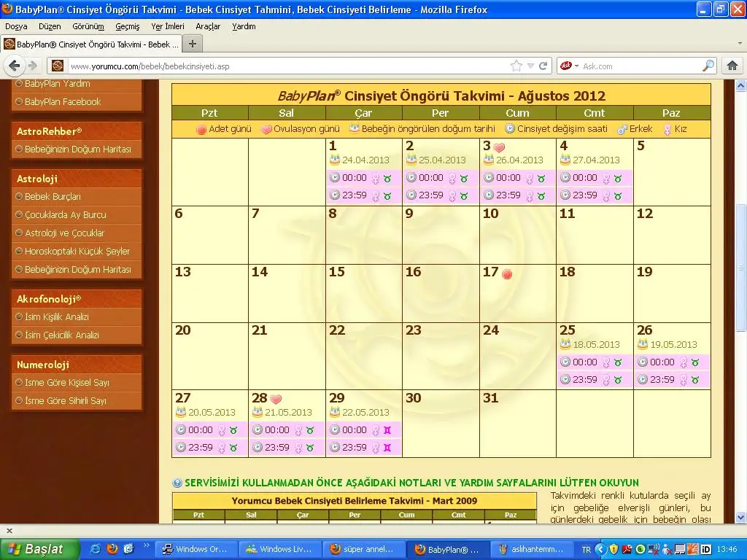Click the Ask.com search field
The width and height of the screenshot is (747, 560).
tap(640, 66)
